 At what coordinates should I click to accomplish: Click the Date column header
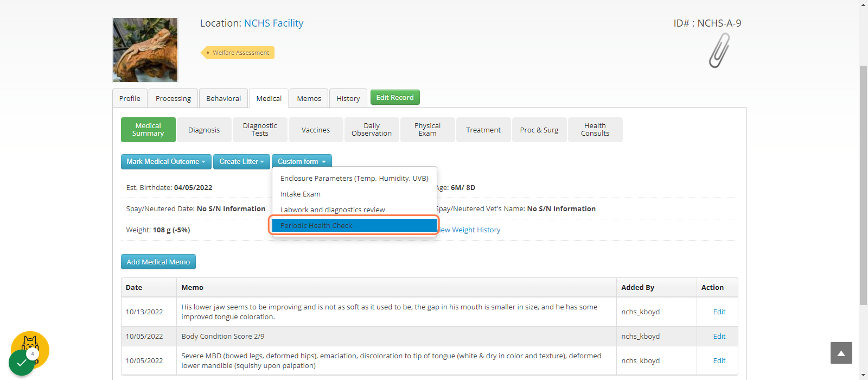click(x=149, y=287)
